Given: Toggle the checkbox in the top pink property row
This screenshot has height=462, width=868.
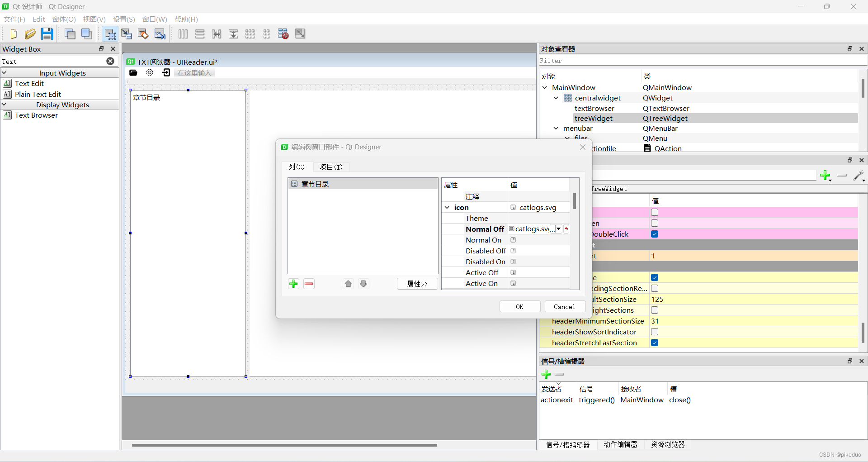Looking at the screenshot, I should [655, 212].
